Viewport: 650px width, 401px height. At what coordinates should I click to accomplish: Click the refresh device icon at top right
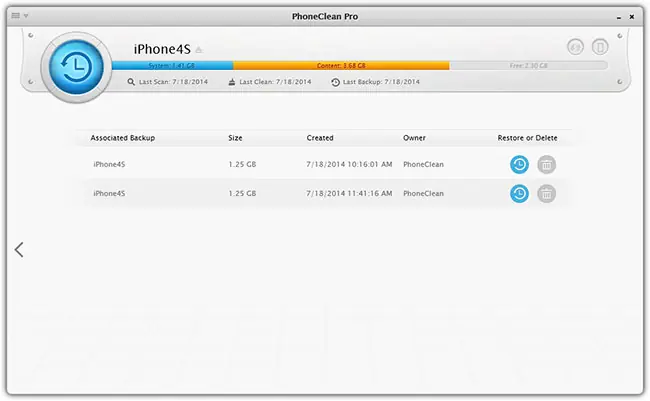[x=575, y=47]
